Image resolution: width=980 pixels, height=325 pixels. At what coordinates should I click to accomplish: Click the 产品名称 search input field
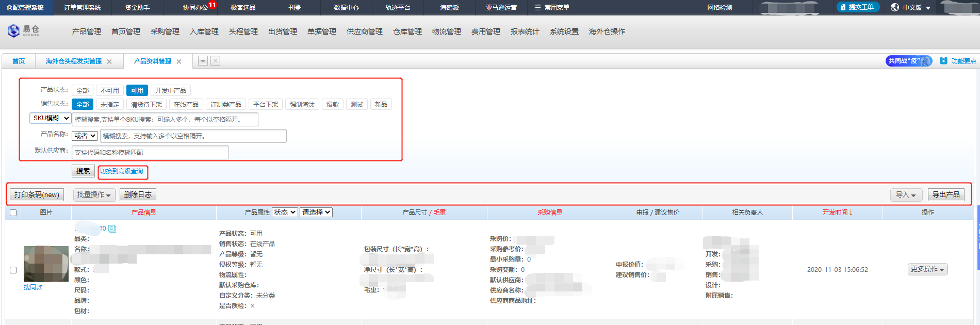[x=193, y=136]
